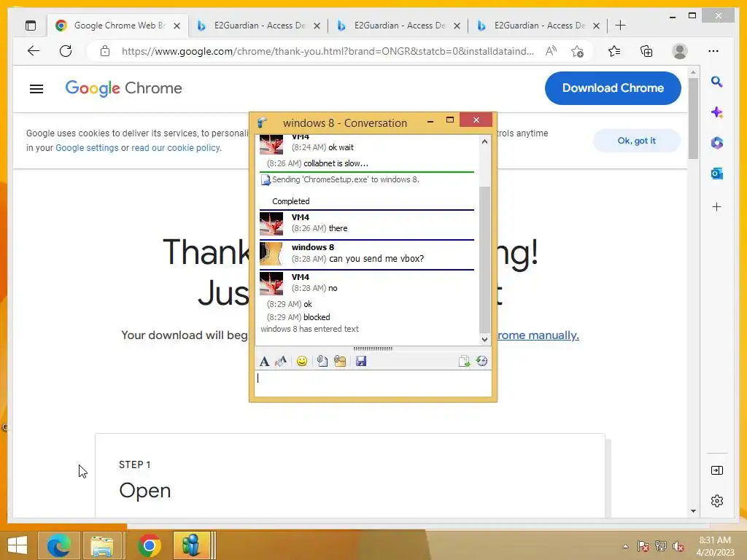Click the Download Chrome button
The width and height of the screenshot is (747, 560).
coord(613,88)
